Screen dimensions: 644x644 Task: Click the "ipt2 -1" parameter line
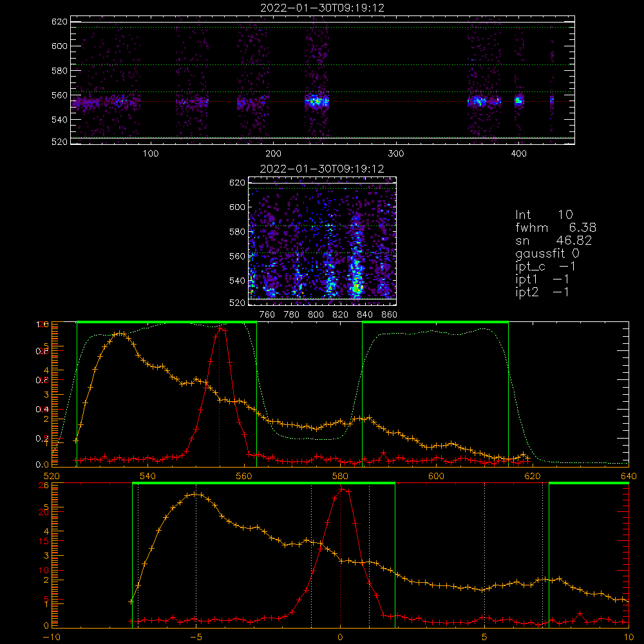click(x=542, y=292)
